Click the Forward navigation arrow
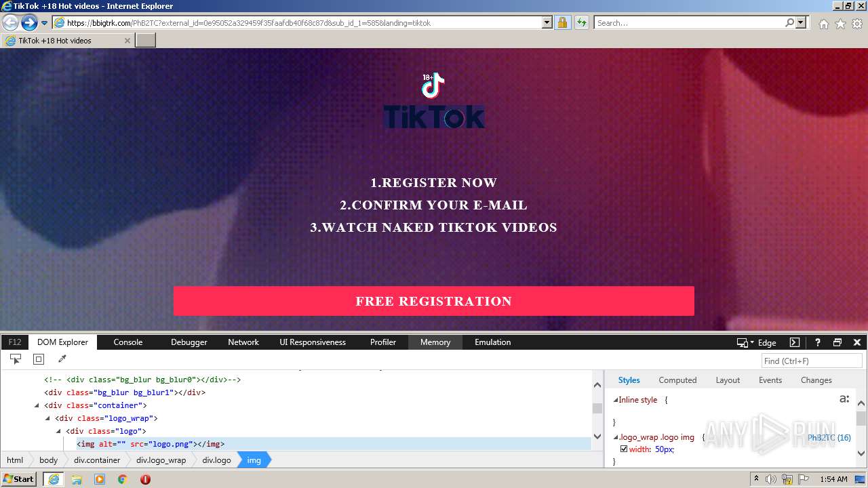 coord(29,23)
